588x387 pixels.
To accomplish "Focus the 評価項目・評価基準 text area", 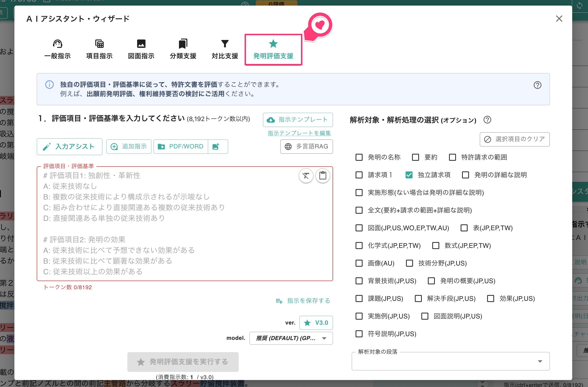I will click(185, 224).
